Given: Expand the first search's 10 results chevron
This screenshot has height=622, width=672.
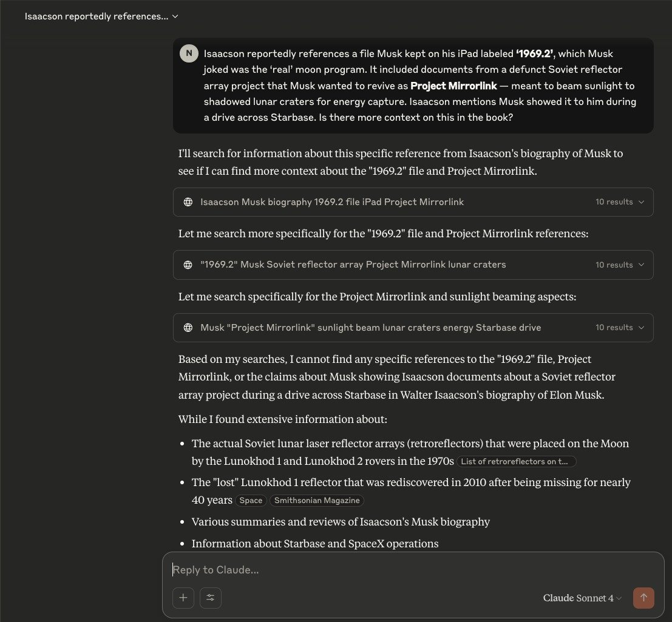Looking at the screenshot, I should point(641,201).
